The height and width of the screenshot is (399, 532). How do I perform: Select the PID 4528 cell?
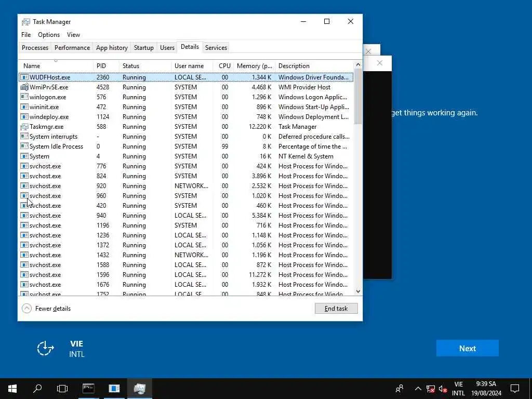pos(103,87)
